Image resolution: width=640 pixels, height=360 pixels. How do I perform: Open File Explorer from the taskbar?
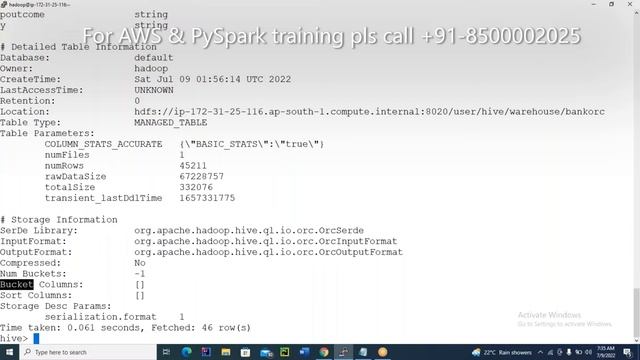click(x=225, y=352)
